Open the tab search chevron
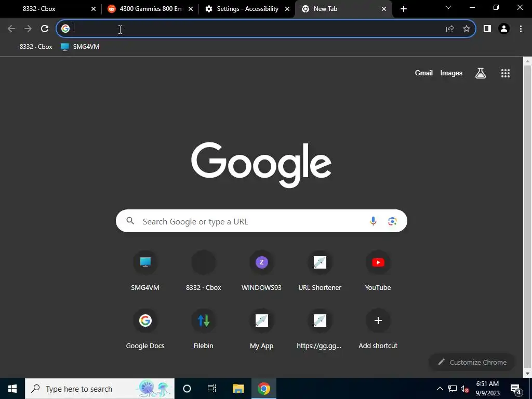Screen dimensions: 532x399 point(448,7)
